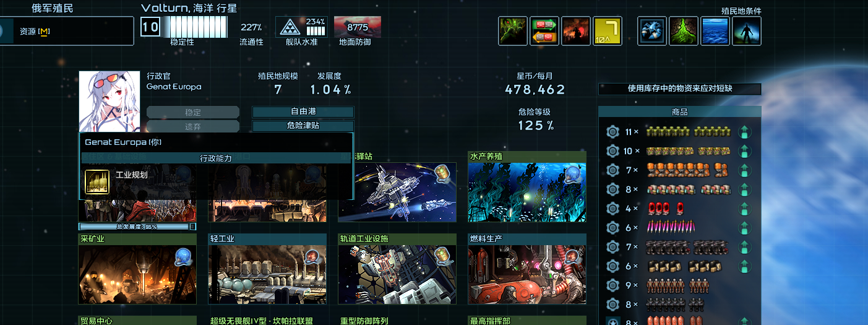Click the glowing humanoid silhouette condition icon
Viewport: 868px width, 325px height.
coord(747,31)
